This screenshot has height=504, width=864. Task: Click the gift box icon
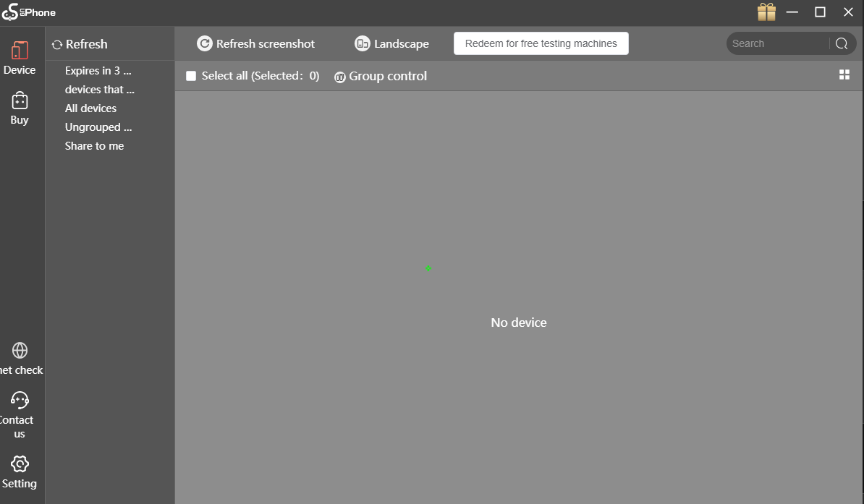pos(766,12)
